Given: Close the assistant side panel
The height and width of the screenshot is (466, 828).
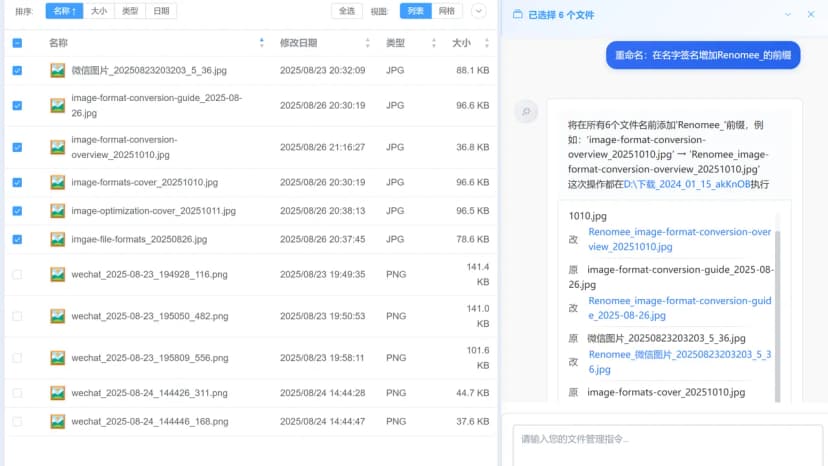Looking at the screenshot, I should (x=811, y=14).
